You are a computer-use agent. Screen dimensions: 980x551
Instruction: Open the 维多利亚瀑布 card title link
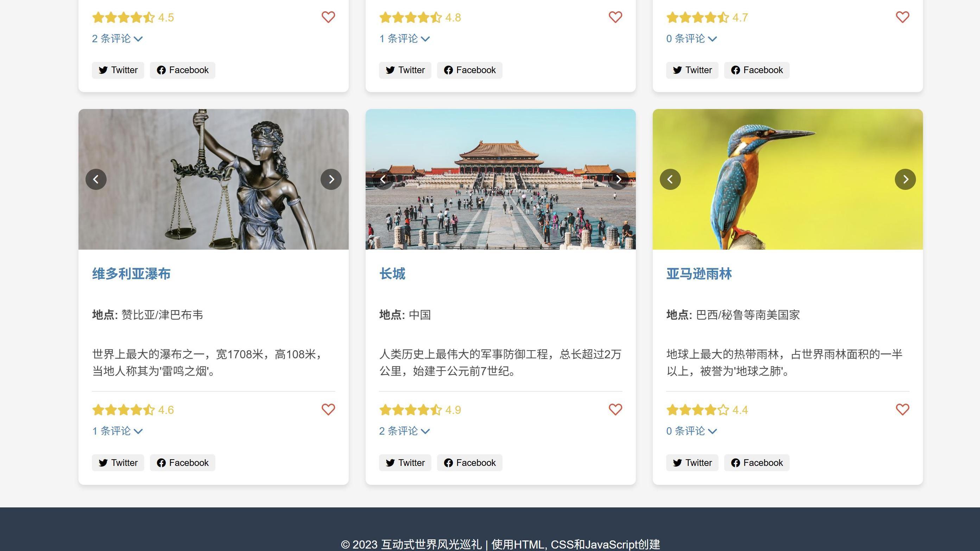pos(131,274)
